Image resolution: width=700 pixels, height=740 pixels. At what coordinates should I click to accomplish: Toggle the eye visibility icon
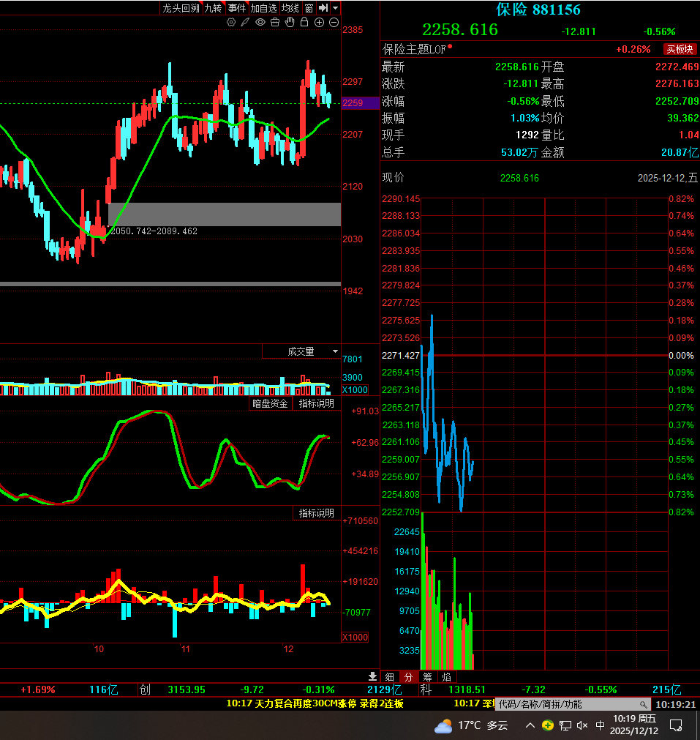[260, 22]
